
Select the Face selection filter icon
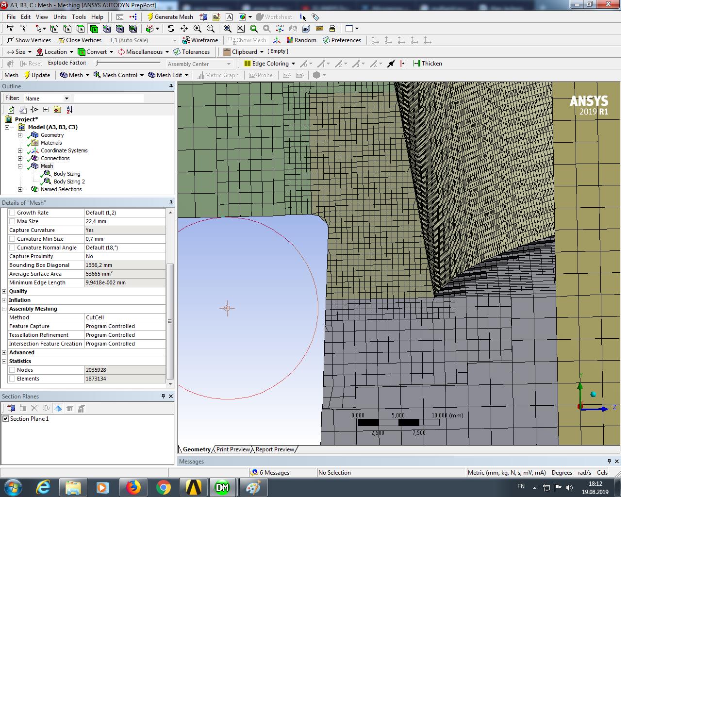pyautogui.click(x=81, y=29)
